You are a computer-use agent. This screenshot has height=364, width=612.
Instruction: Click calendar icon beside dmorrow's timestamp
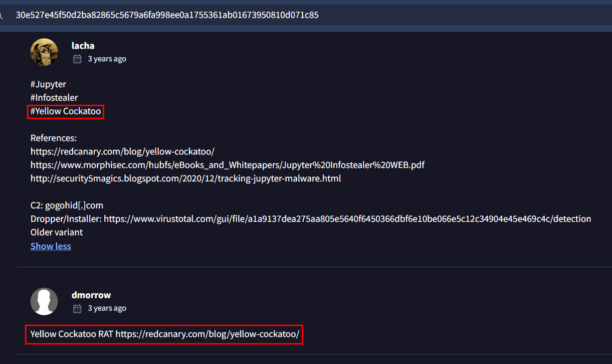[77, 308]
